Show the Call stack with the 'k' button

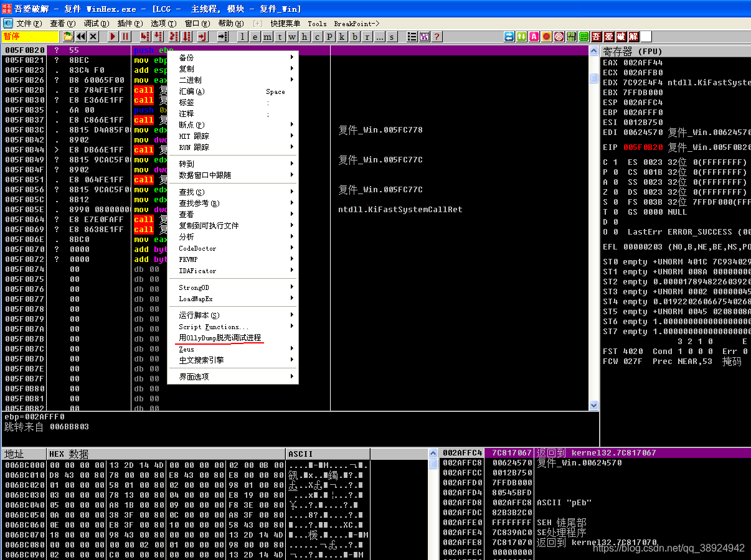(342, 37)
